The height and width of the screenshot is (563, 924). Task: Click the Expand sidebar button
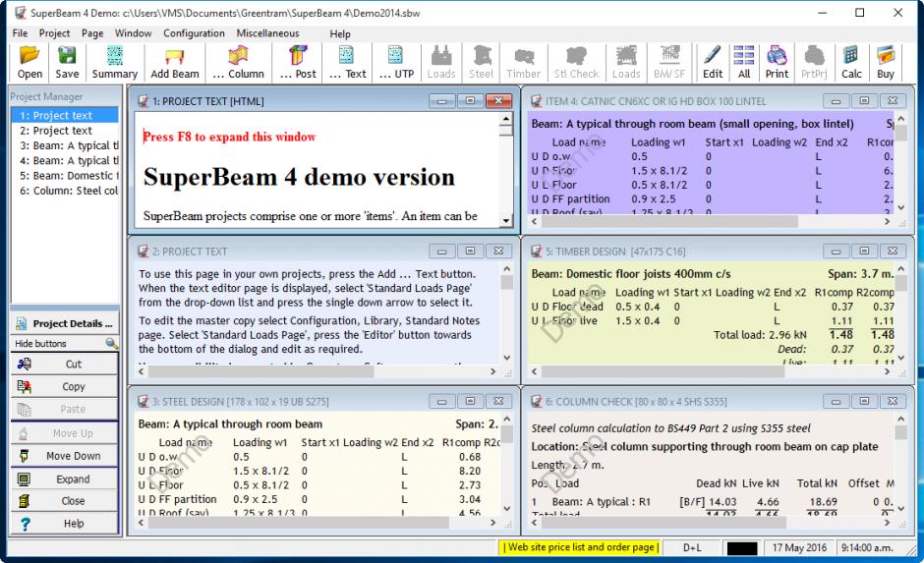coord(65,479)
